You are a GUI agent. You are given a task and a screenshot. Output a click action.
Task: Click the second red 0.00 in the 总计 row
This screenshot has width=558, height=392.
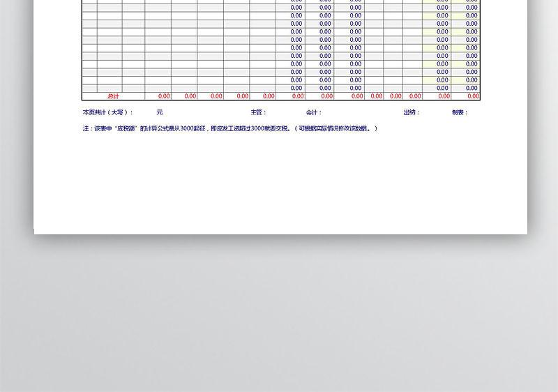(190, 96)
